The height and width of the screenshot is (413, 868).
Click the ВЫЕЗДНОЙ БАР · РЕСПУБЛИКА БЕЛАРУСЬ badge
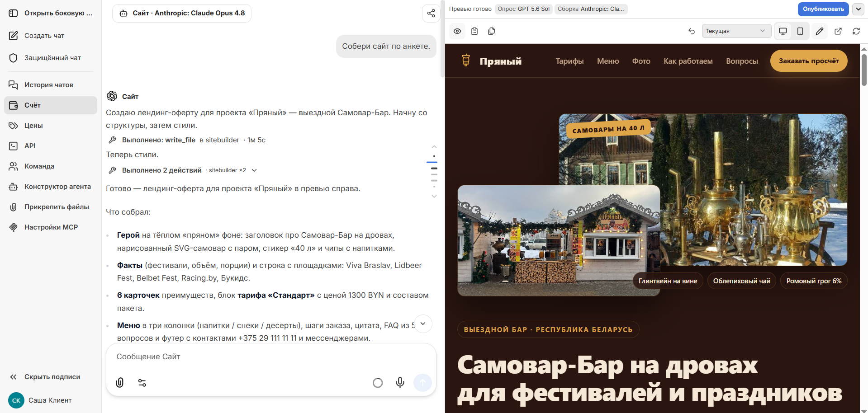click(x=548, y=330)
